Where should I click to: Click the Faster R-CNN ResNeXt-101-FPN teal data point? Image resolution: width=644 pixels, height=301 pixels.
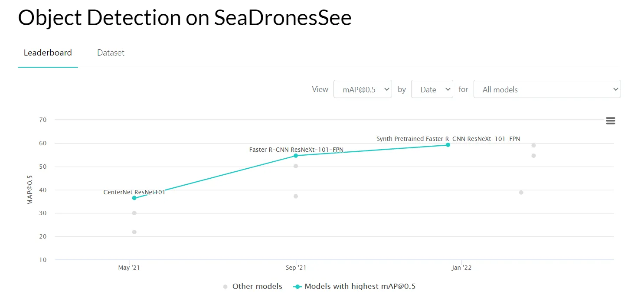[x=296, y=156]
